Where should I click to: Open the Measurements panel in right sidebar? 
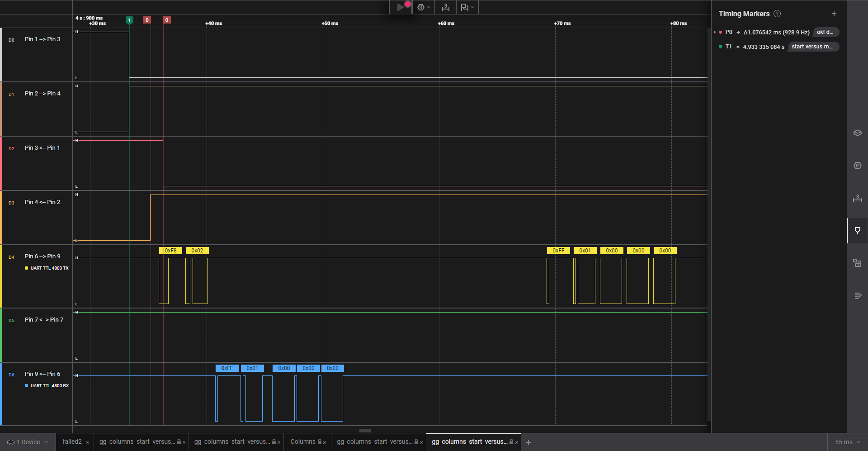(857, 198)
